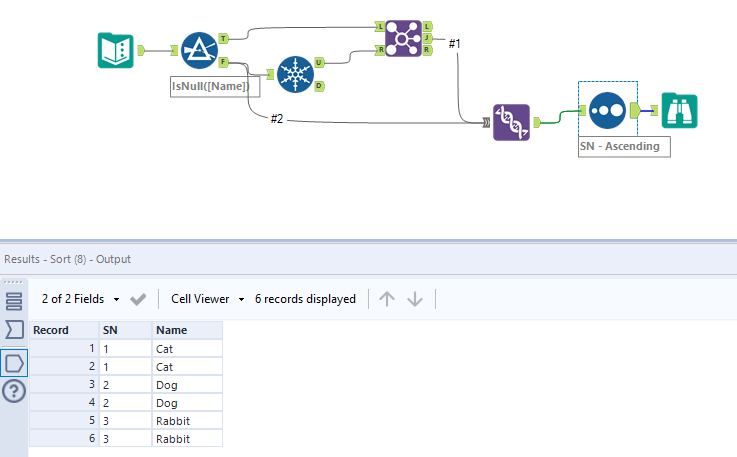The image size is (737, 457).
Task: Select the IsNull([Name]) annotation label
Action: click(215, 87)
